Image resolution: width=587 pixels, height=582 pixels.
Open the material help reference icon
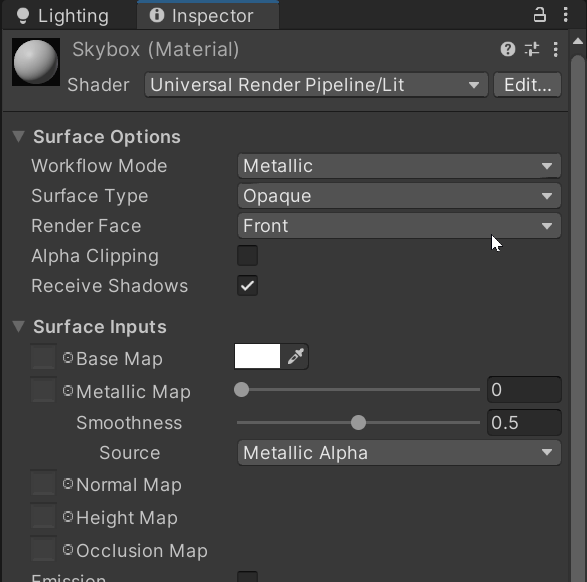508,49
